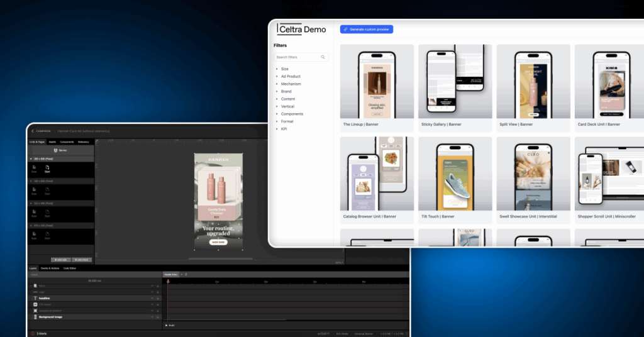Open the Components tab in editor
644x337 pixels.
point(67,142)
